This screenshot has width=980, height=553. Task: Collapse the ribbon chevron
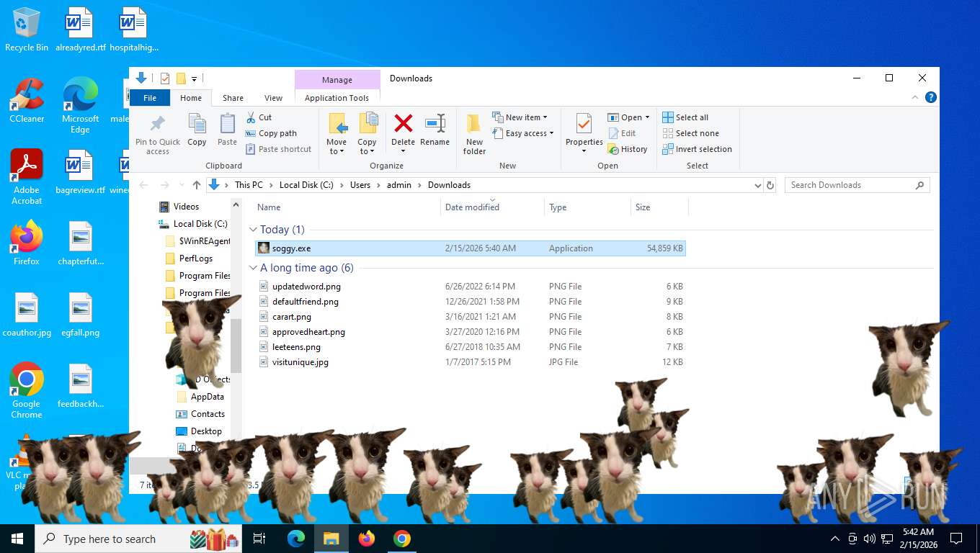point(916,97)
